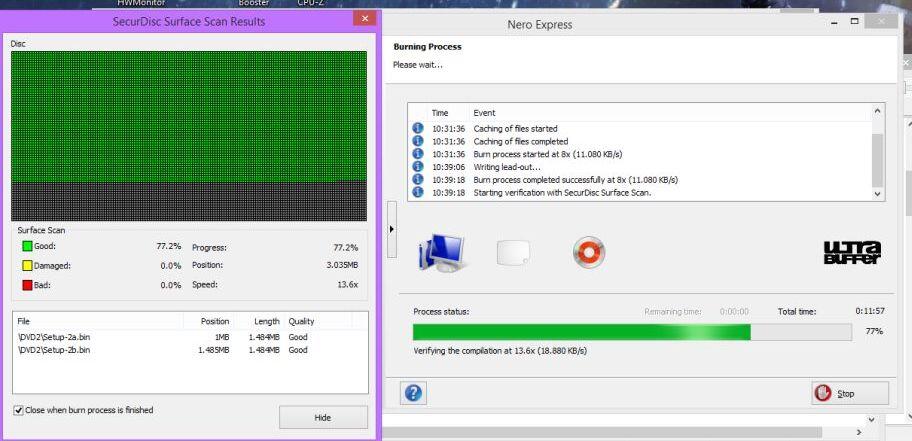Click the event log vertical scrollbar thumb
The height and width of the screenshot is (441, 912).
click(878, 159)
